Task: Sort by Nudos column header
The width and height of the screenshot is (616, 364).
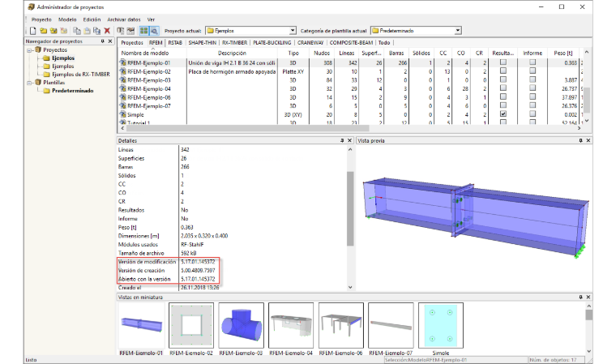Action: 322,53
